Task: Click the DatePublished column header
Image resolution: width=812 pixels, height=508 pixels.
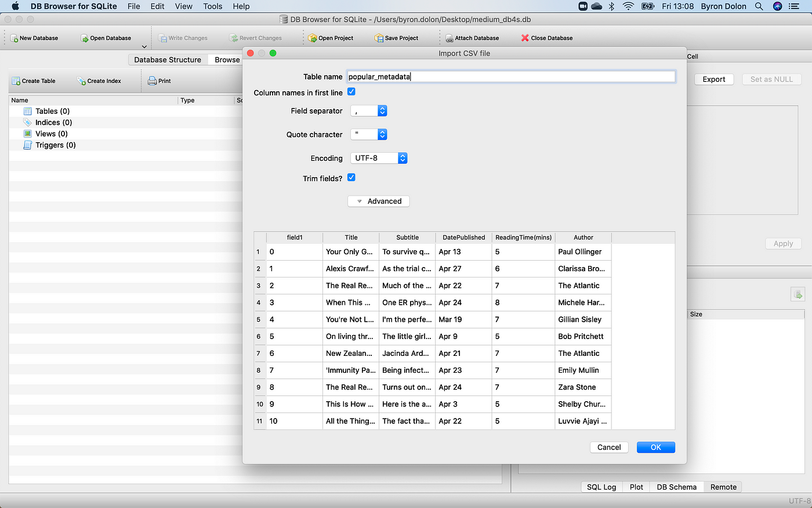Action: tap(463, 237)
